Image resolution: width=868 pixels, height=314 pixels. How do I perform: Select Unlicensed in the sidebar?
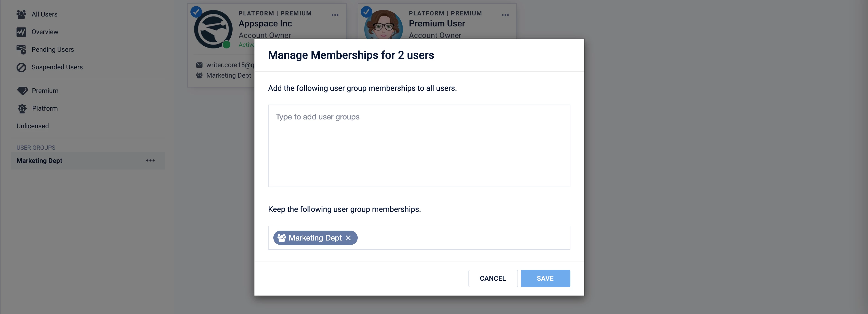pyautogui.click(x=33, y=126)
